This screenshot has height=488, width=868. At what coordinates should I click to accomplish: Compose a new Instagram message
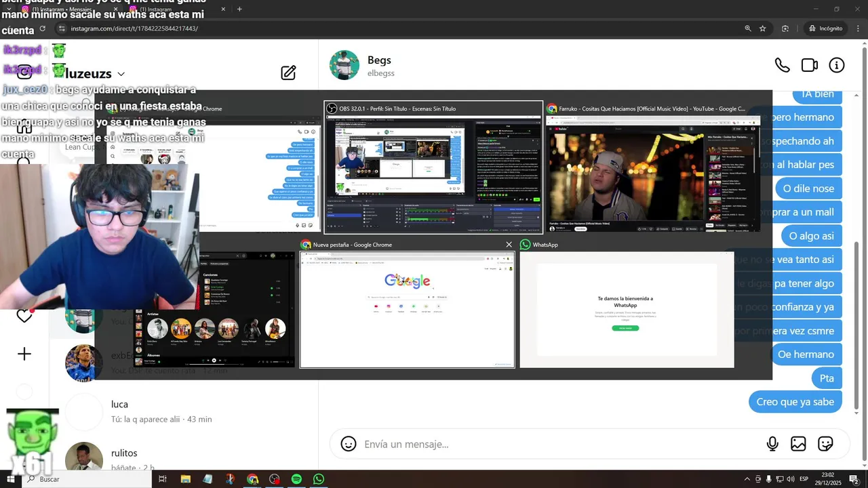tap(288, 73)
